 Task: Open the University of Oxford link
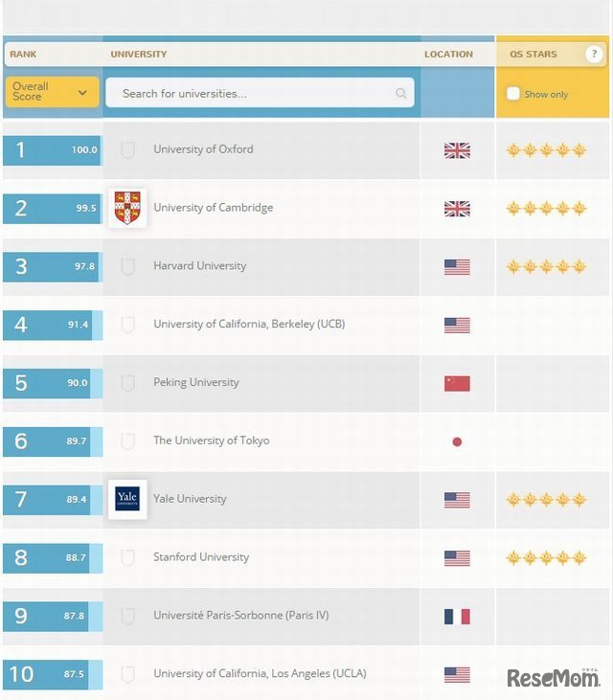tap(203, 149)
